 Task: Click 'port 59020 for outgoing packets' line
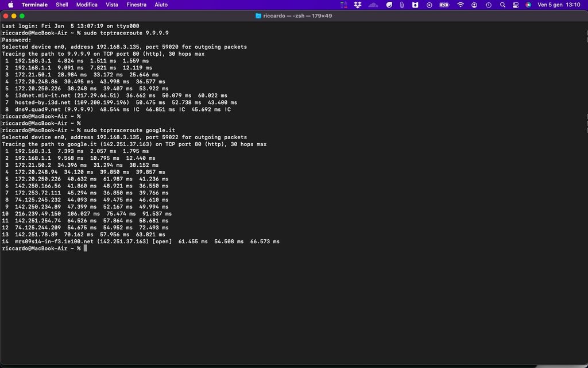(x=125, y=47)
